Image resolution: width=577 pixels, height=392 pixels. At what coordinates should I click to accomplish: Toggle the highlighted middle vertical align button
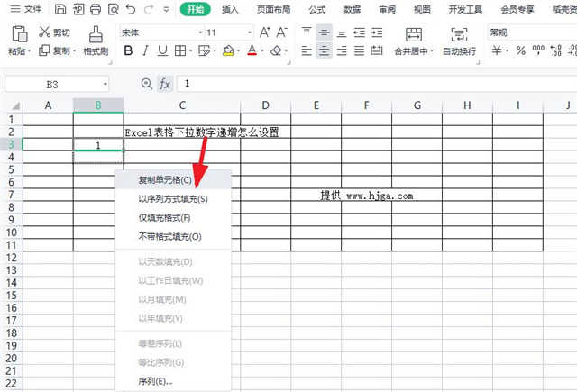324,32
